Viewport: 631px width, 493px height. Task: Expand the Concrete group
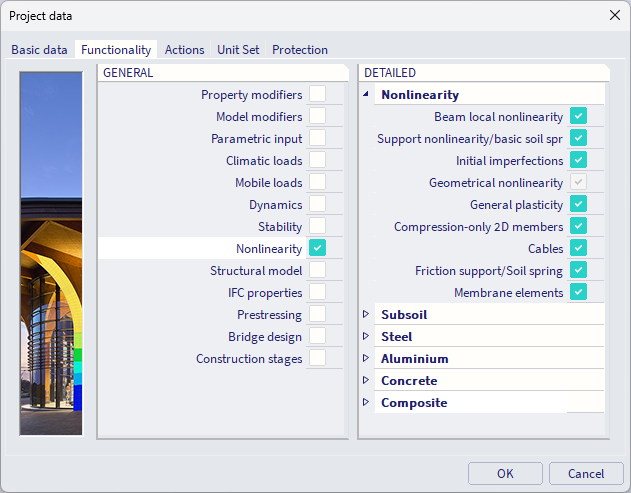[366, 381]
